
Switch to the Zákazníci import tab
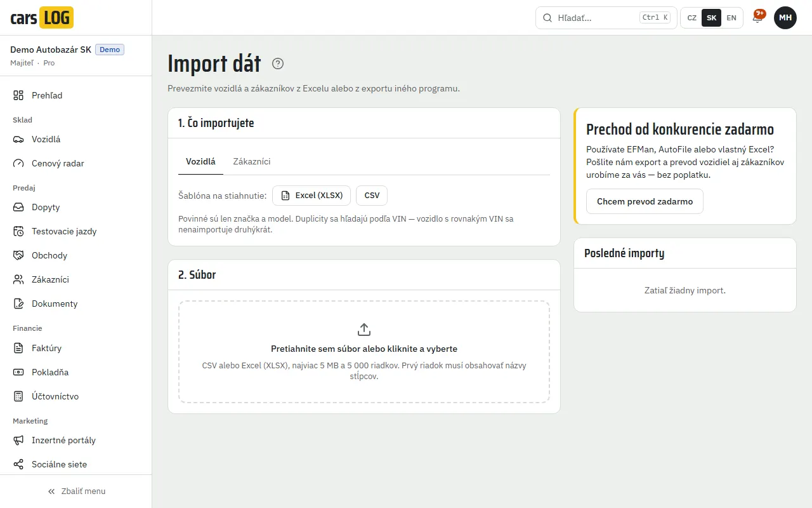pos(252,162)
